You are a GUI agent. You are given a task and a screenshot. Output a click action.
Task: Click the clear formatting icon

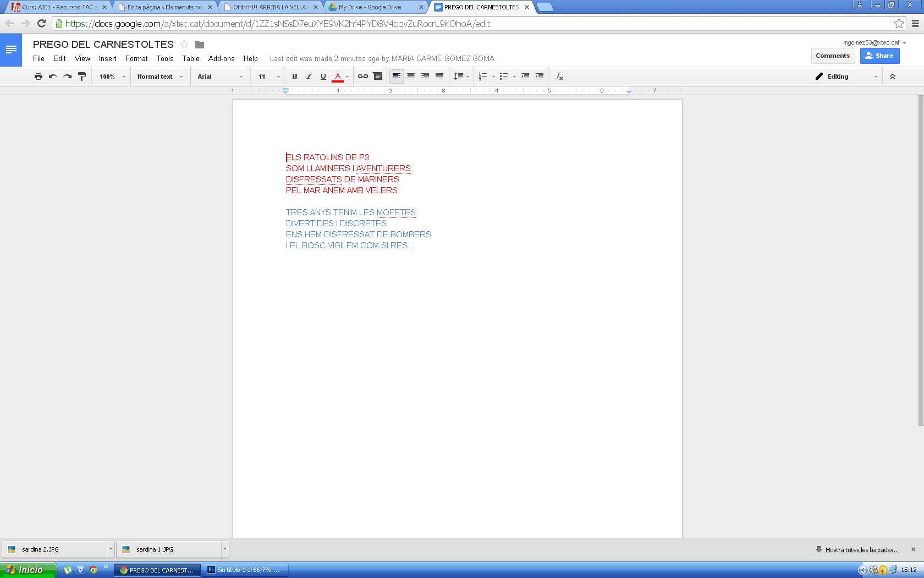(x=559, y=77)
